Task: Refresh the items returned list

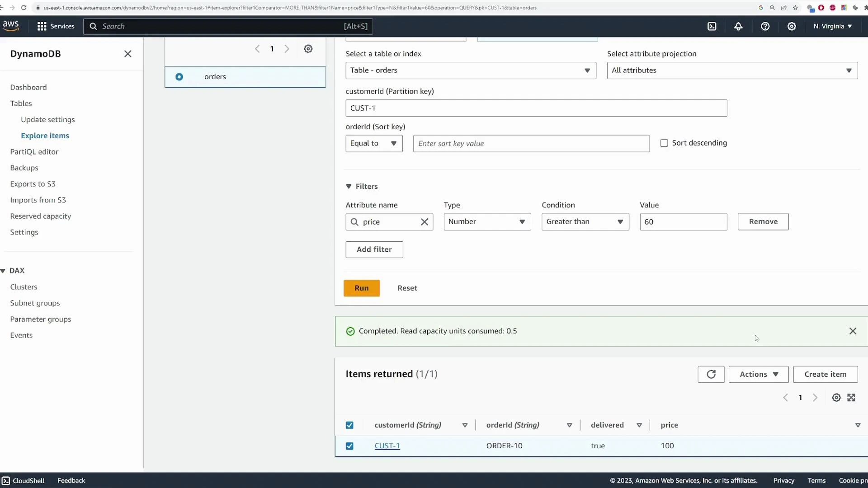Action: [x=711, y=374]
